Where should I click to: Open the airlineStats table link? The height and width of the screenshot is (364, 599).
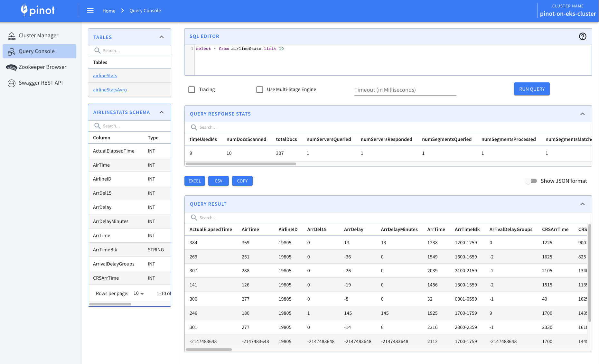coord(105,76)
